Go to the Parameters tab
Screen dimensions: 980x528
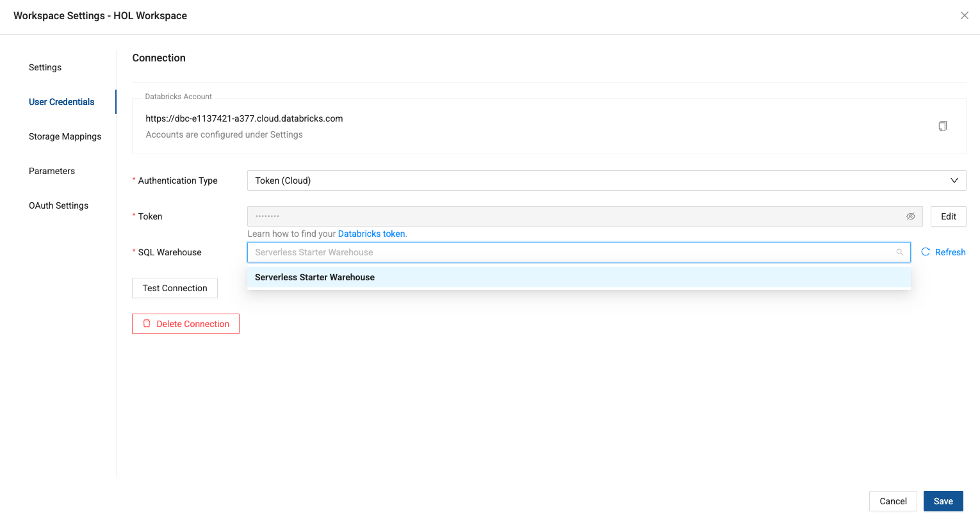[x=52, y=171]
